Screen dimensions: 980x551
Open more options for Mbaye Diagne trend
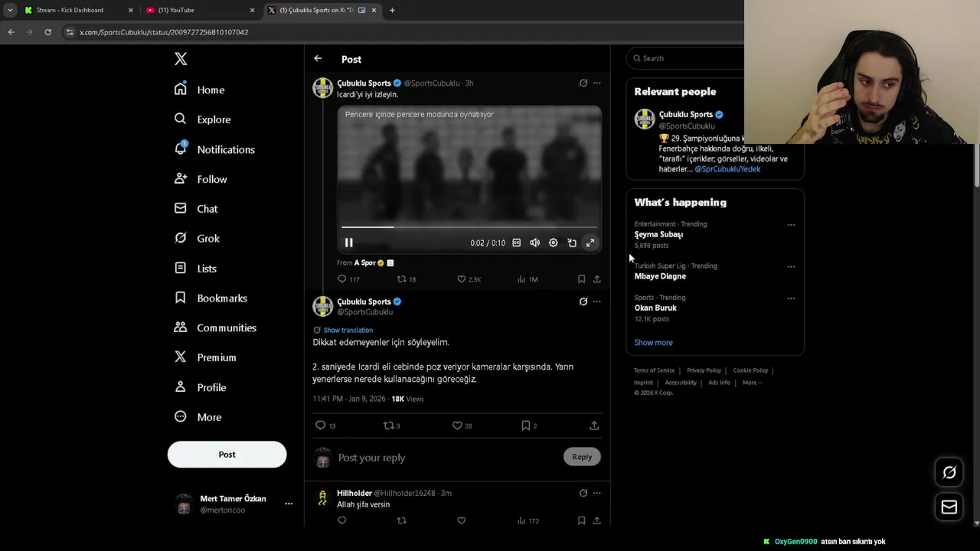[791, 267]
